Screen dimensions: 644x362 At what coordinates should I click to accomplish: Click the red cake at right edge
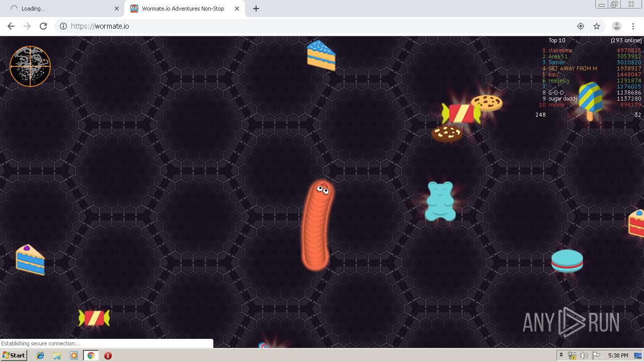pyautogui.click(x=636, y=223)
